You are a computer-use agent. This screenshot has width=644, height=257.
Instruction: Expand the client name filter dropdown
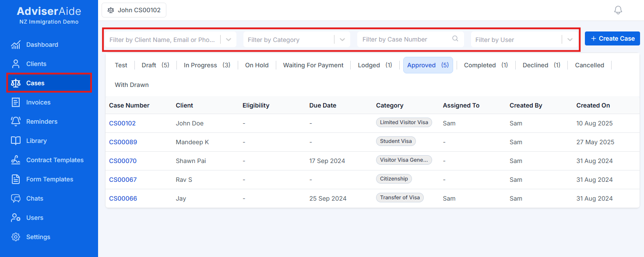[x=228, y=39]
